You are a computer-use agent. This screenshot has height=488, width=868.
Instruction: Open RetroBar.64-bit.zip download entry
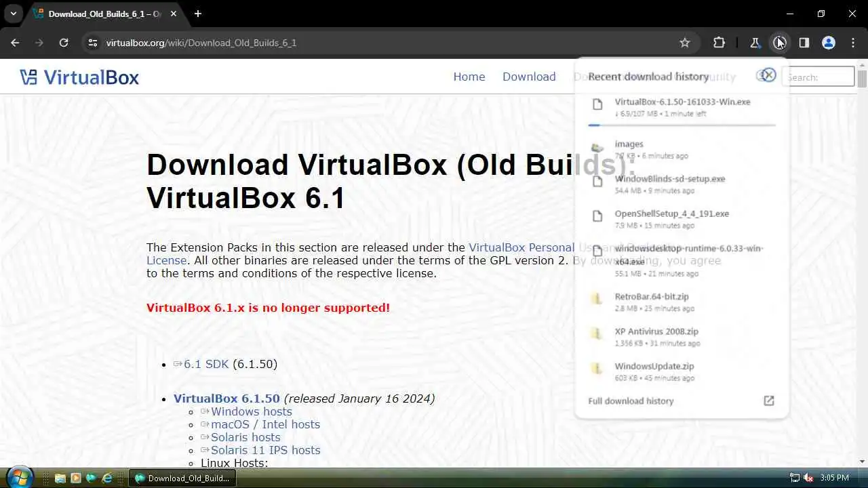coord(682,302)
